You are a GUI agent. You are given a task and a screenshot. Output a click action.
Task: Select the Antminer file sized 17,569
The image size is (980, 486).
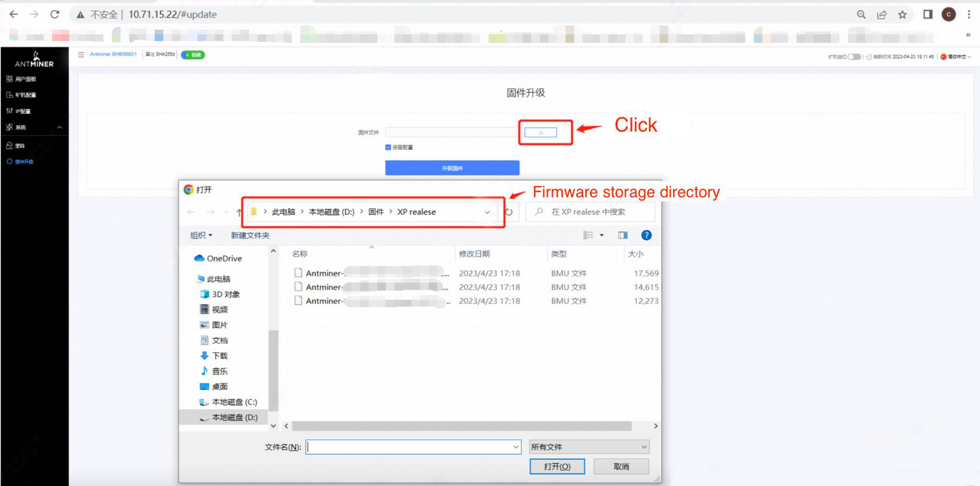(x=476, y=273)
